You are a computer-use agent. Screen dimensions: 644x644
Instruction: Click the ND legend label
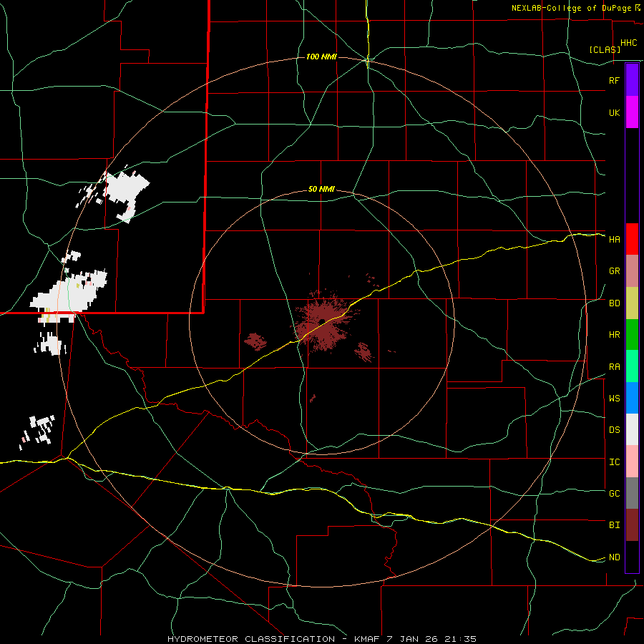(614, 557)
